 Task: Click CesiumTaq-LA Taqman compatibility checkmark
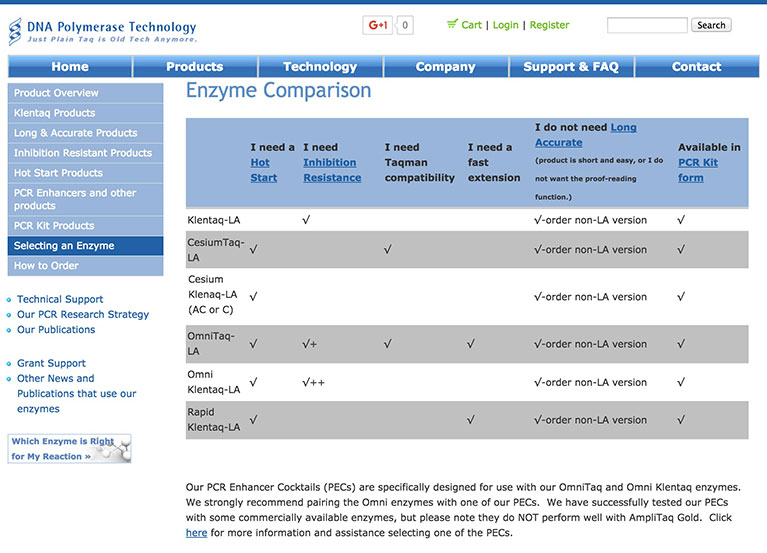coord(388,249)
